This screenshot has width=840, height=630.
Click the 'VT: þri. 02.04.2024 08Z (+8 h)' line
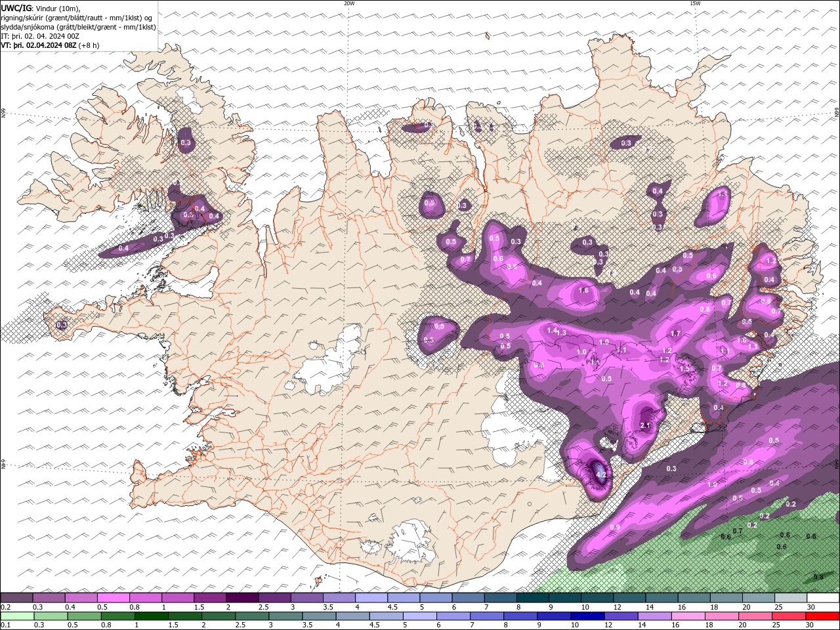51,45
